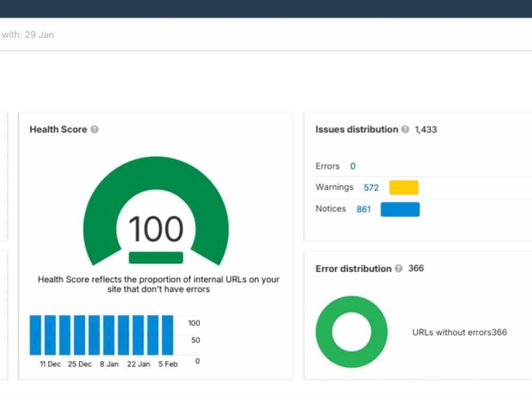
Task: Click the yellow Warnings bar
Action: tap(404, 188)
